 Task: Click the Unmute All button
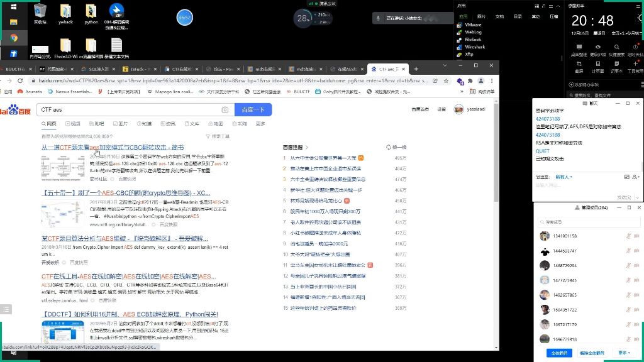[x=592, y=353]
